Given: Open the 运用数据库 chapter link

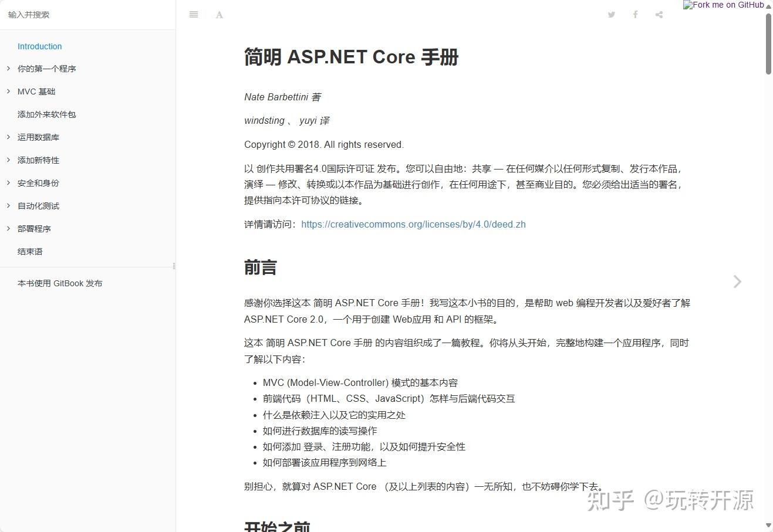Looking at the screenshot, I should pyautogui.click(x=39, y=137).
